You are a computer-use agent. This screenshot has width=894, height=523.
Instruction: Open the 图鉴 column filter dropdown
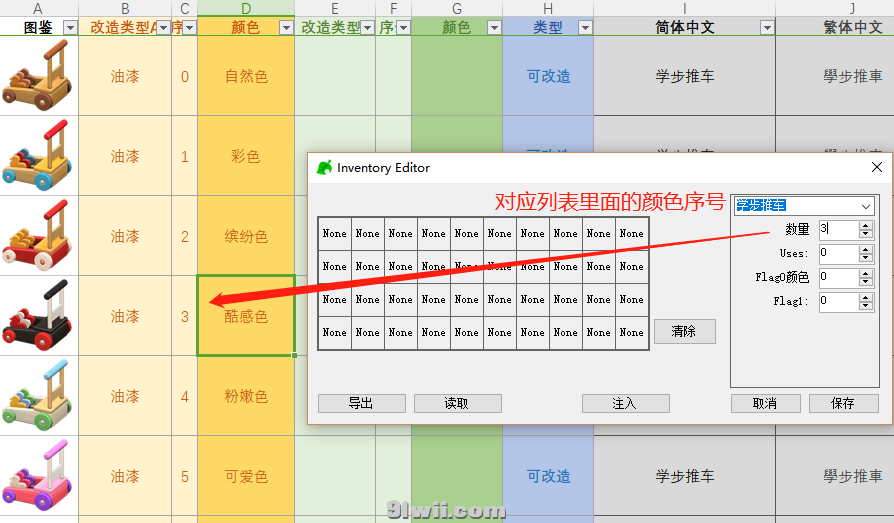point(69,28)
